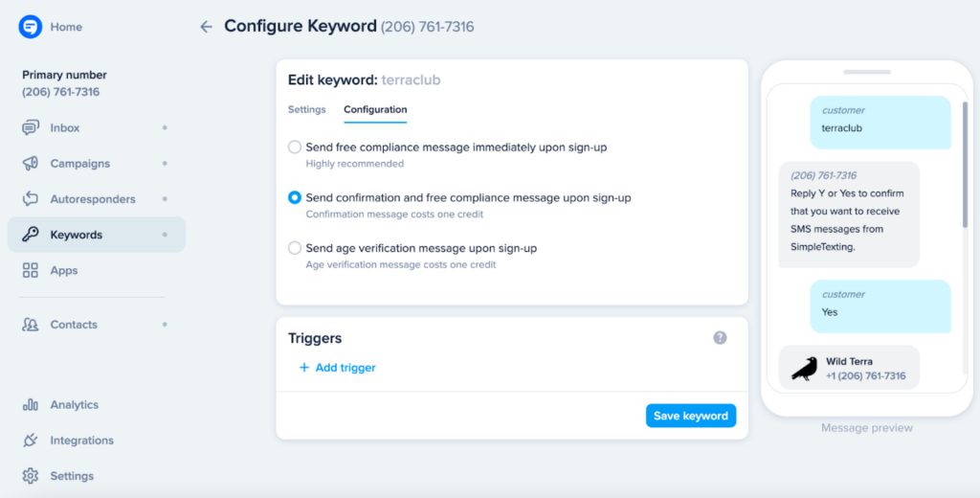Choose the age verification message option
Screen dimensions: 980x498
[x=295, y=248]
